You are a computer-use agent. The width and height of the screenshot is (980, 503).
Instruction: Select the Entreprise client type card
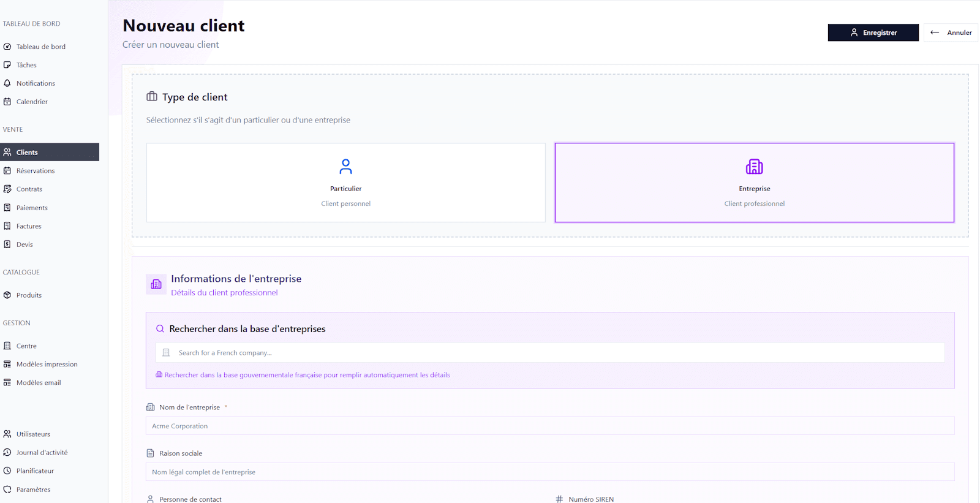(755, 183)
